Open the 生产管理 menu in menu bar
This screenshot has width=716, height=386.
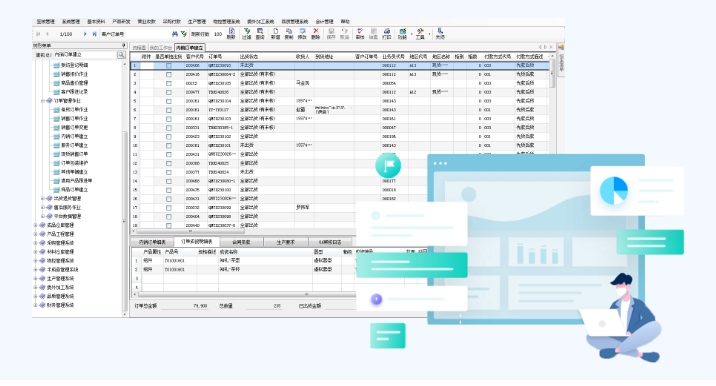coord(197,21)
